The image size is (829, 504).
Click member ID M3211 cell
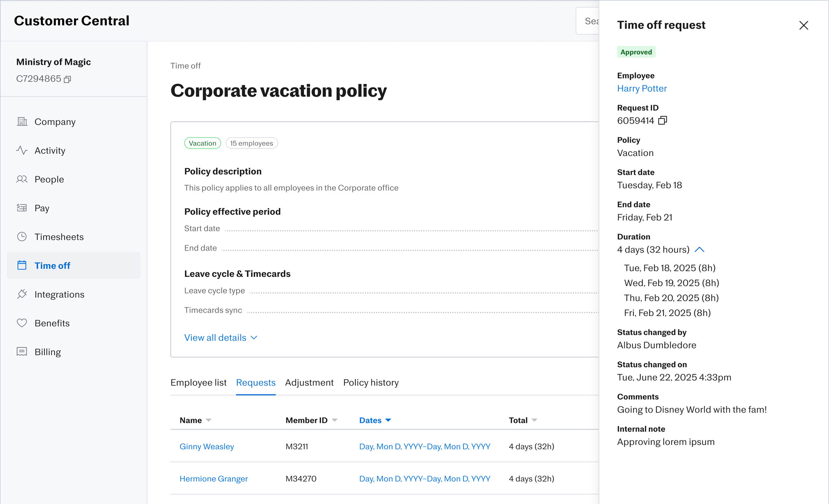pos(297,447)
